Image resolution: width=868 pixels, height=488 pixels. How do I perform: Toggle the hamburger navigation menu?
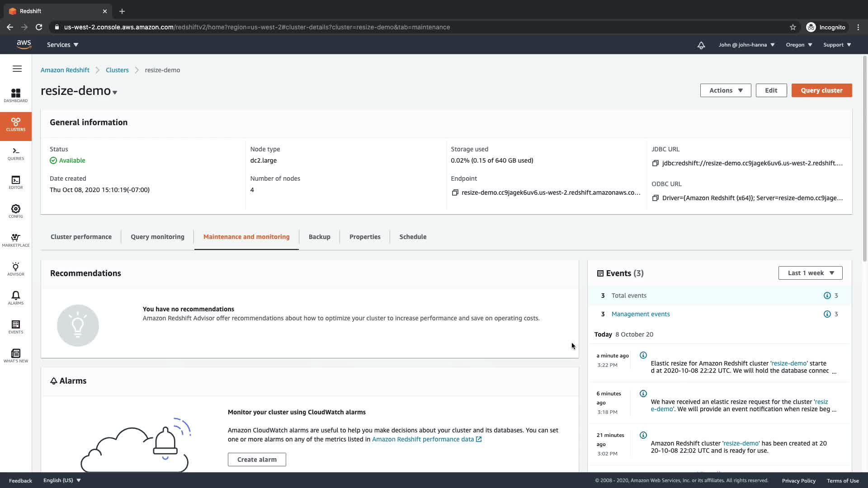pyautogui.click(x=17, y=69)
